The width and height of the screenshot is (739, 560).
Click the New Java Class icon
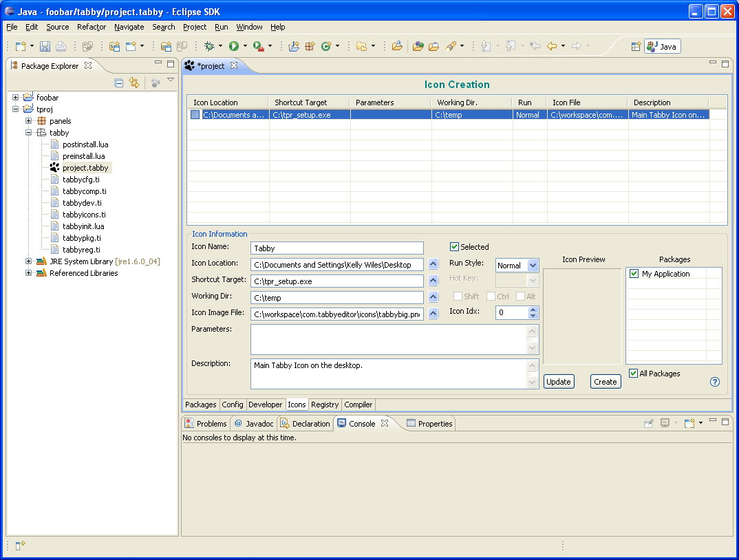(325, 46)
